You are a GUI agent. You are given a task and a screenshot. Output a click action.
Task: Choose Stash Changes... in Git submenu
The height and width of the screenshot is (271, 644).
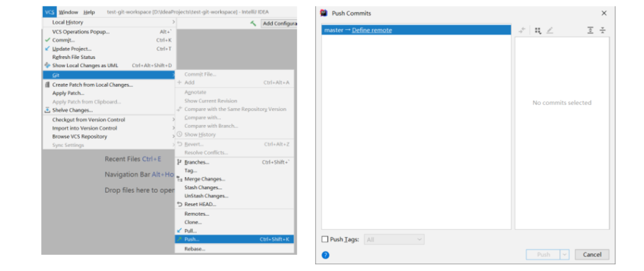[234, 188]
